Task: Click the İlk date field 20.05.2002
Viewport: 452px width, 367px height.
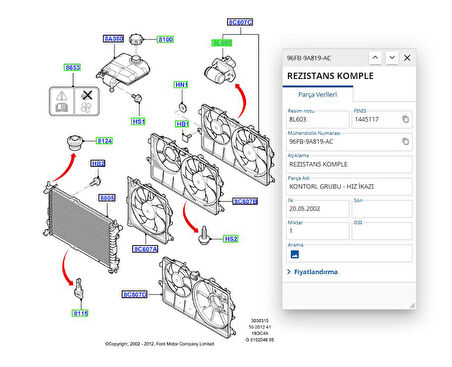Action: 318,209
